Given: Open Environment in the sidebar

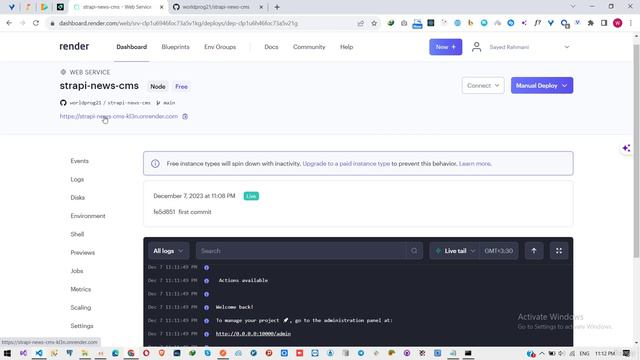Looking at the screenshot, I should [88, 216].
